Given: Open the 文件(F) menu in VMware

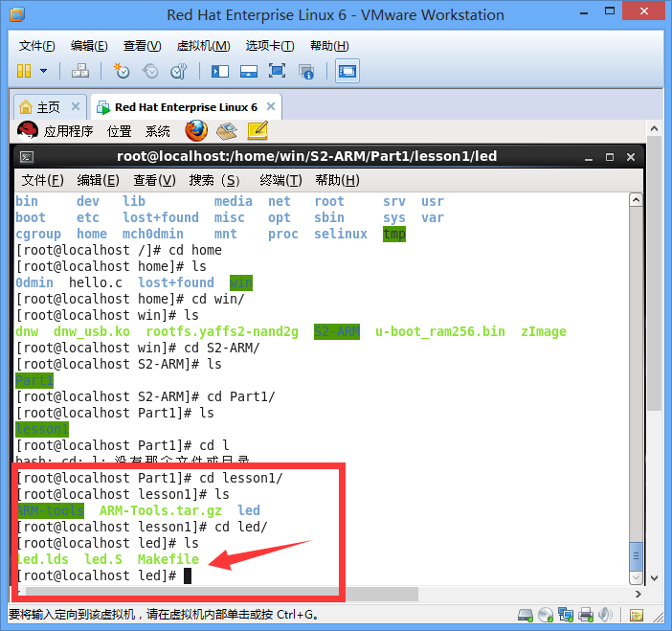Looking at the screenshot, I should coord(37,45).
